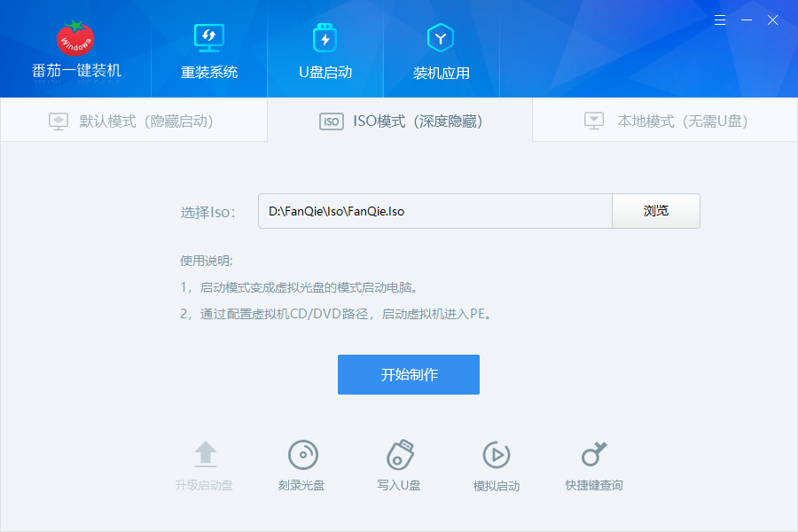Click instruction line 1 about 虚拟光盘

click(x=299, y=287)
